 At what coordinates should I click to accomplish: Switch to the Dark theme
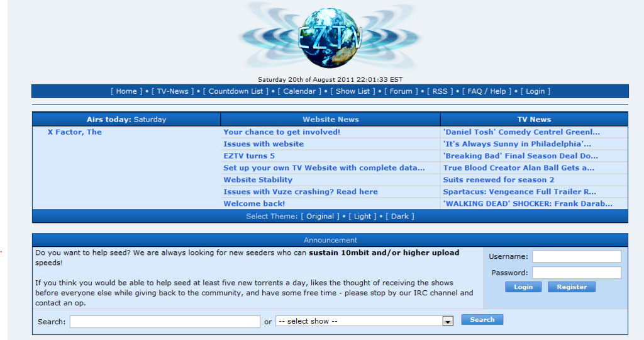(399, 216)
